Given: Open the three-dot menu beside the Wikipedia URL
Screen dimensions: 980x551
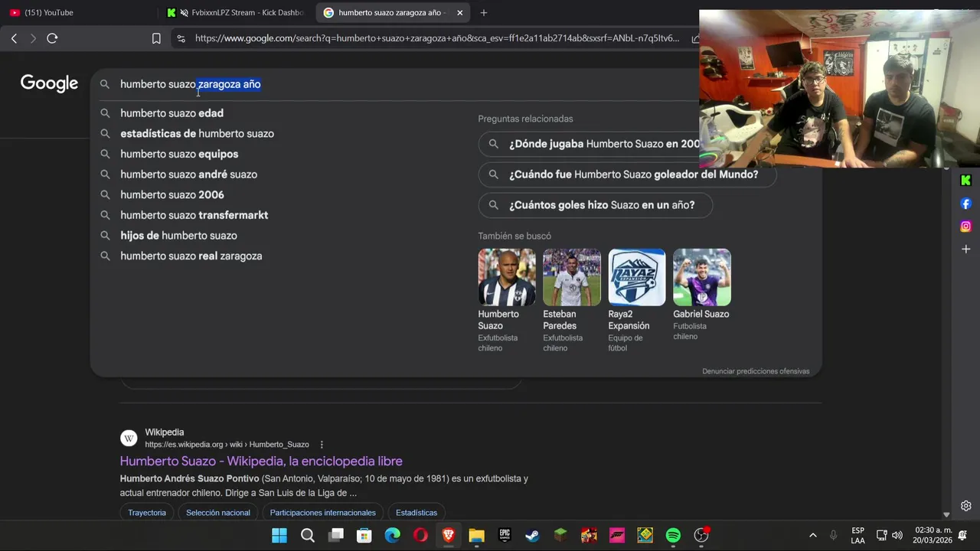Looking at the screenshot, I should click(x=322, y=445).
